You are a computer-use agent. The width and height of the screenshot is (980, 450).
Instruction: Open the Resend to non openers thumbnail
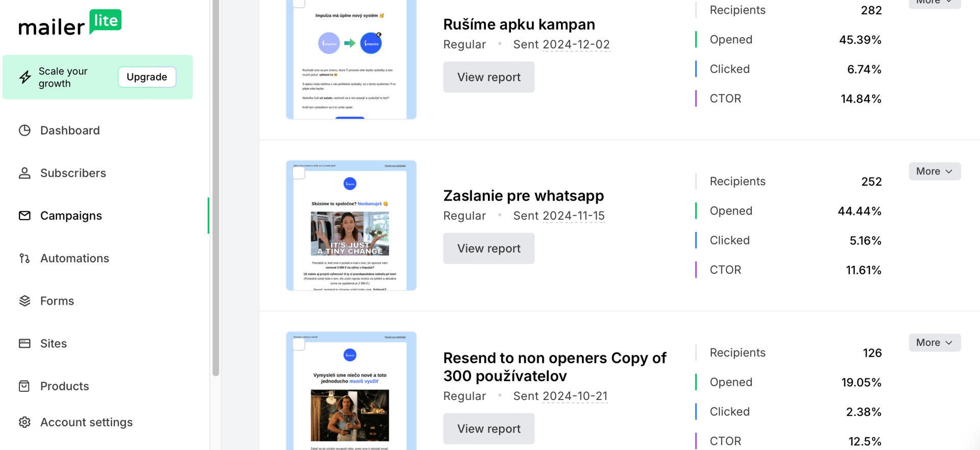351,391
